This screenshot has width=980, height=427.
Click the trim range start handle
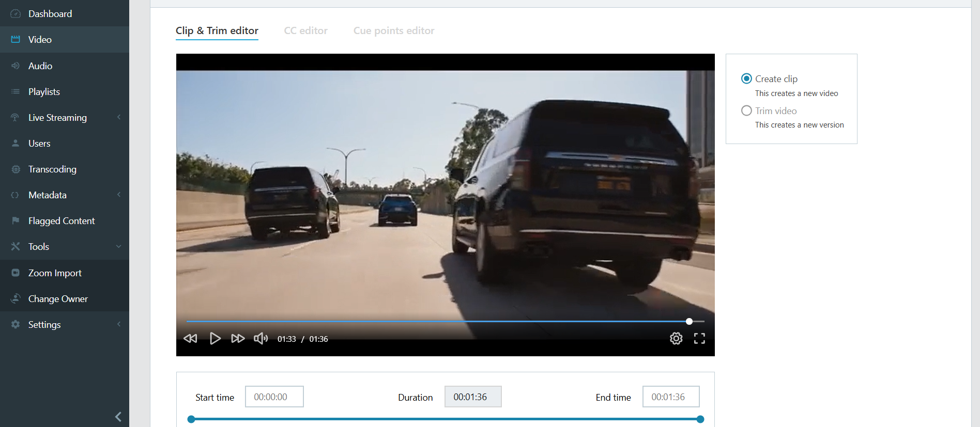click(x=191, y=419)
